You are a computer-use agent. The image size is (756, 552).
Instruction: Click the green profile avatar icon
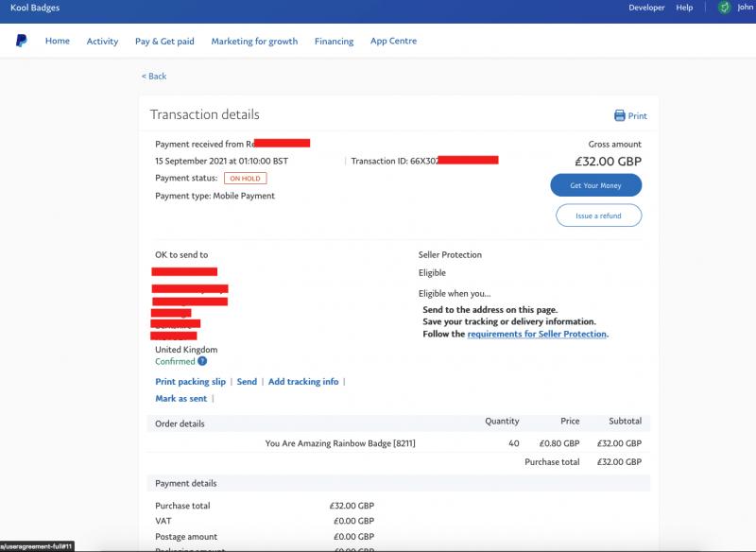coord(724,8)
